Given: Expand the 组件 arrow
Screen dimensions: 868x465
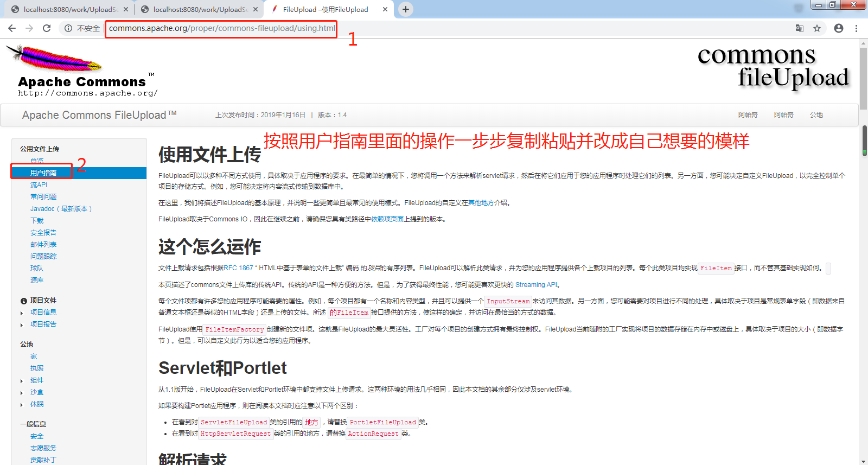Looking at the screenshot, I should click(x=22, y=381).
